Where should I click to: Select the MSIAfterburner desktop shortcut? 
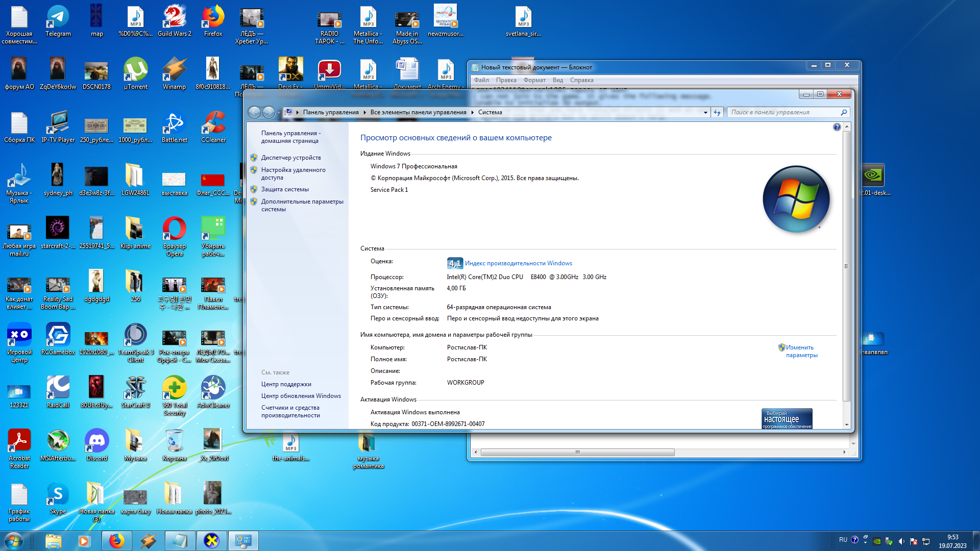tap(58, 445)
